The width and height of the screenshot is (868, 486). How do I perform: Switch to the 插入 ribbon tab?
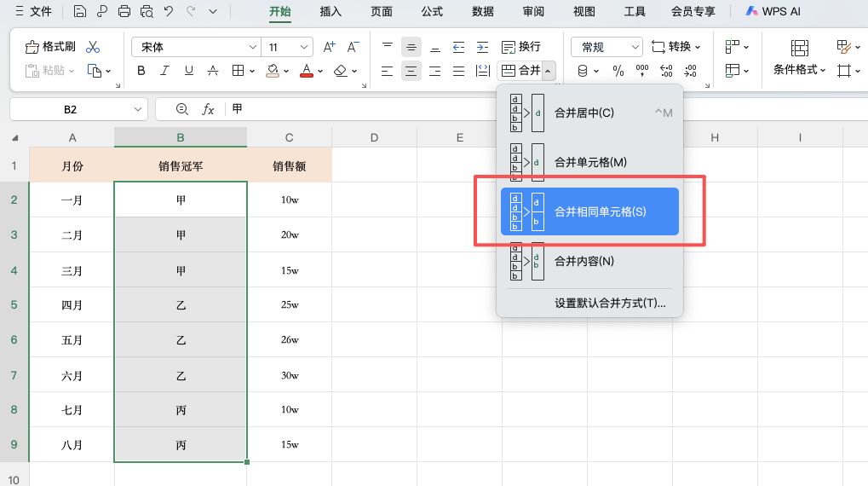coord(331,11)
